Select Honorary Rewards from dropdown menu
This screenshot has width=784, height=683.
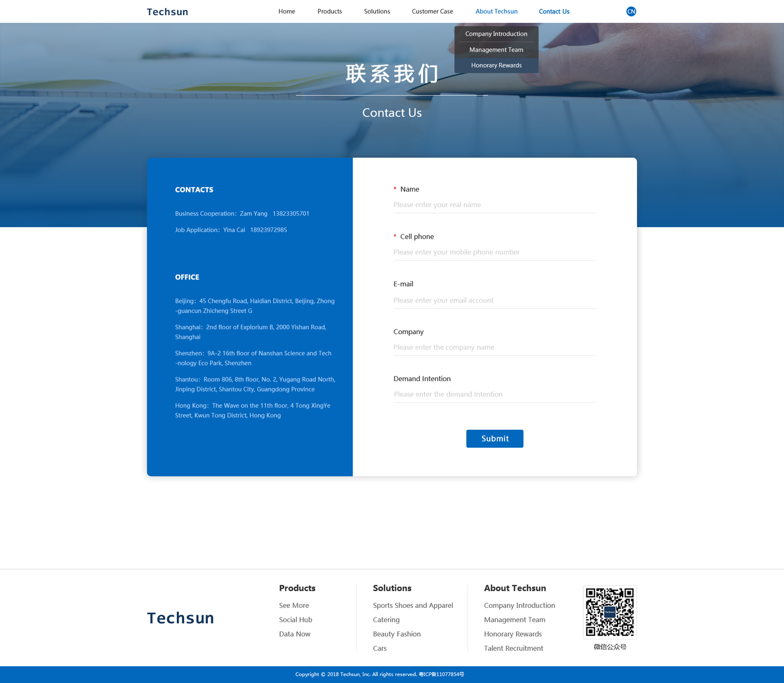496,65
